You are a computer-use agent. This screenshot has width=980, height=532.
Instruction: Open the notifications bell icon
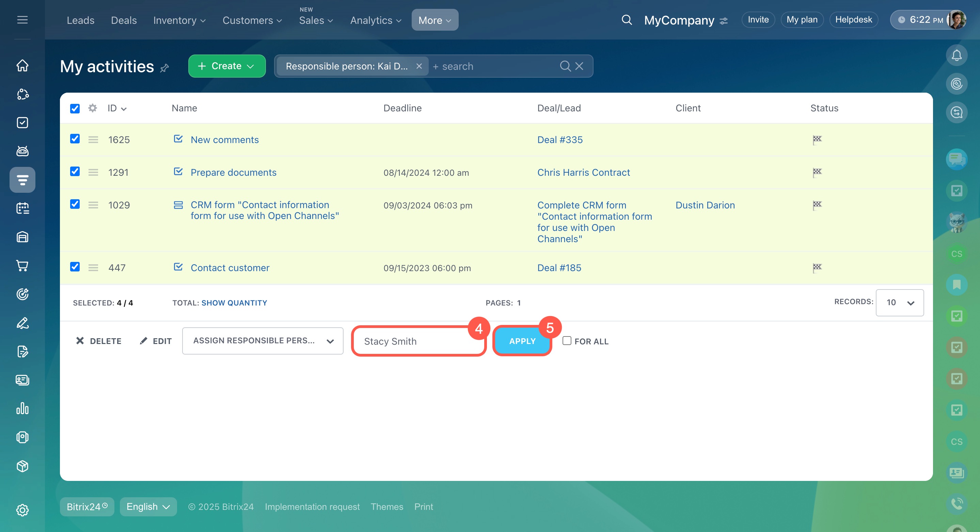(x=956, y=56)
